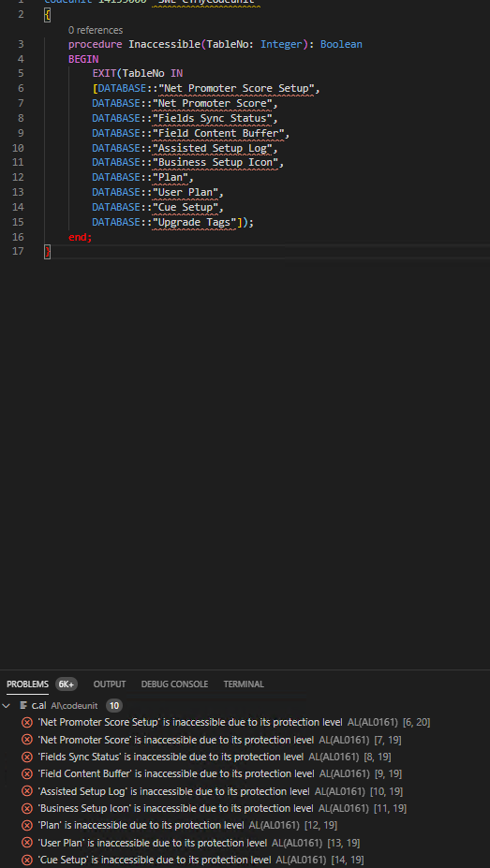The height and width of the screenshot is (868, 490).
Task: Click error icon for 'Cue Setup' problem
Action: coord(26,860)
